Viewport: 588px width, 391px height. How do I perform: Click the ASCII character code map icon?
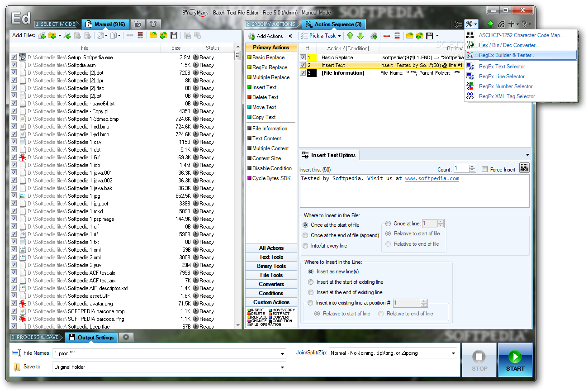470,35
